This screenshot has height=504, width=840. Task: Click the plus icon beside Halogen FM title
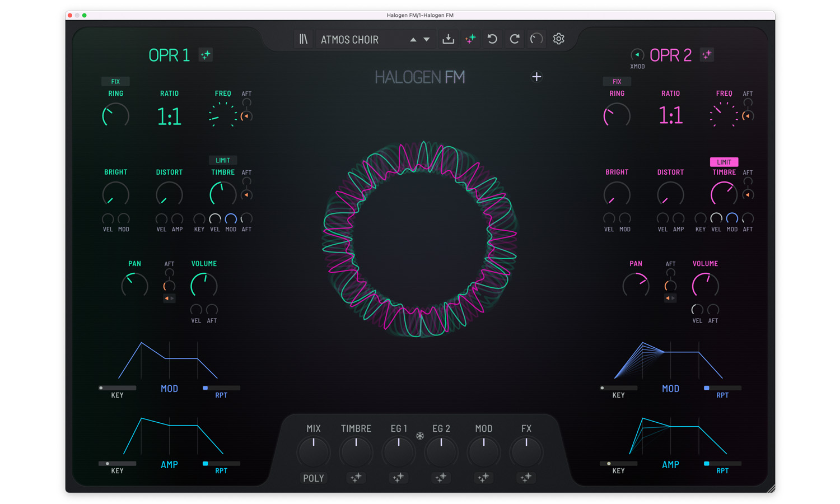pyautogui.click(x=536, y=77)
